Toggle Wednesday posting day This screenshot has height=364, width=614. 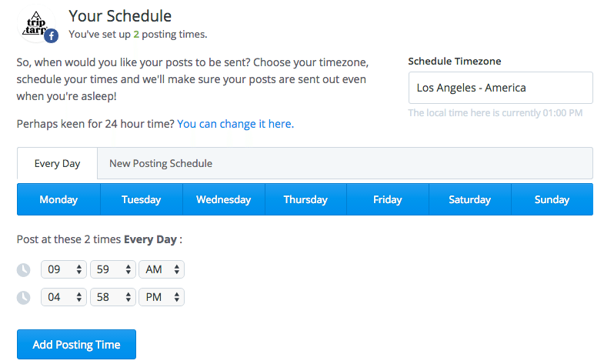(223, 199)
